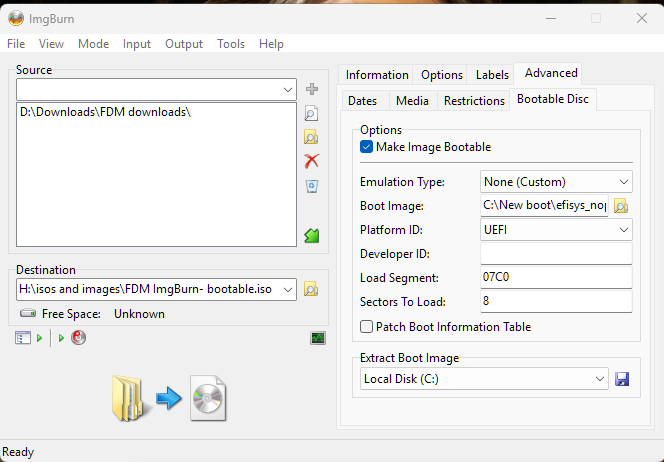Click the Free Space Unknown value
The image size is (664, 462).
139,314
